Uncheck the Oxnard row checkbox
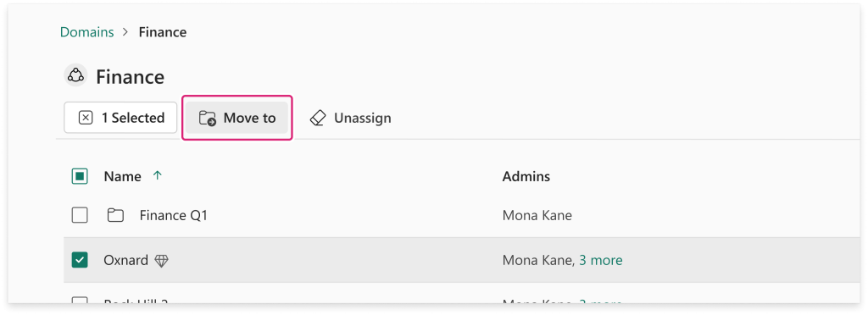Image resolution: width=868 pixels, height=315 pixels. (x=80, y=260)
